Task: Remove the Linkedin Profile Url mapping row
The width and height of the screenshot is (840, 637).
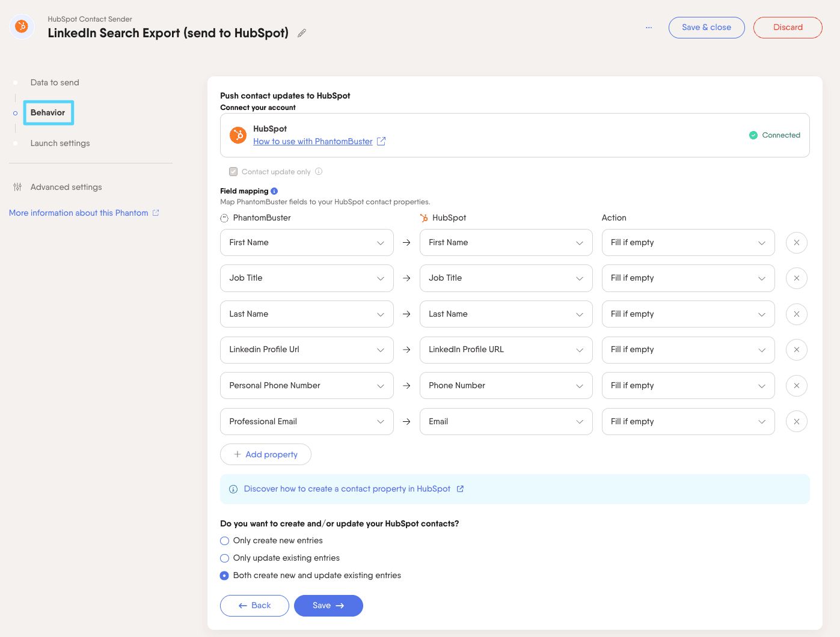Action: [797, 350]
